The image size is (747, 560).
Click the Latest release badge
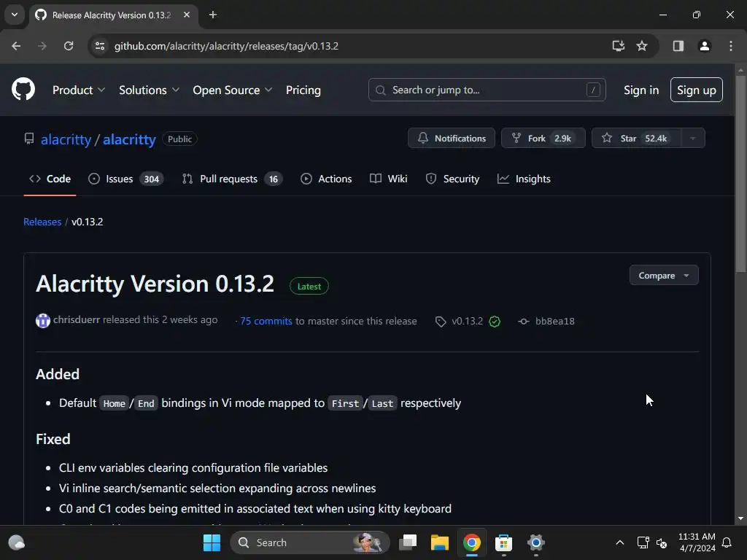[x=309, y=286]
